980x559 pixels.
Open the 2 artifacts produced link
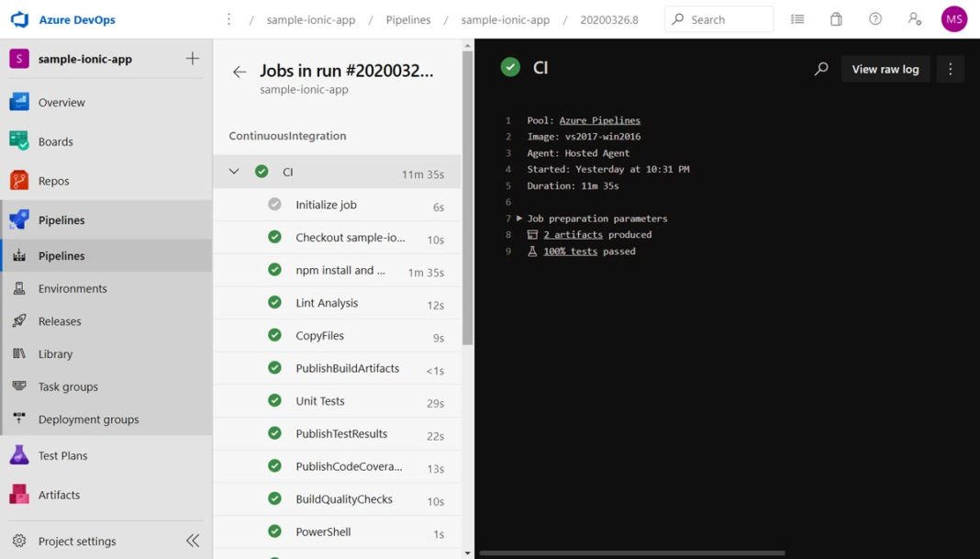point(574,234)
